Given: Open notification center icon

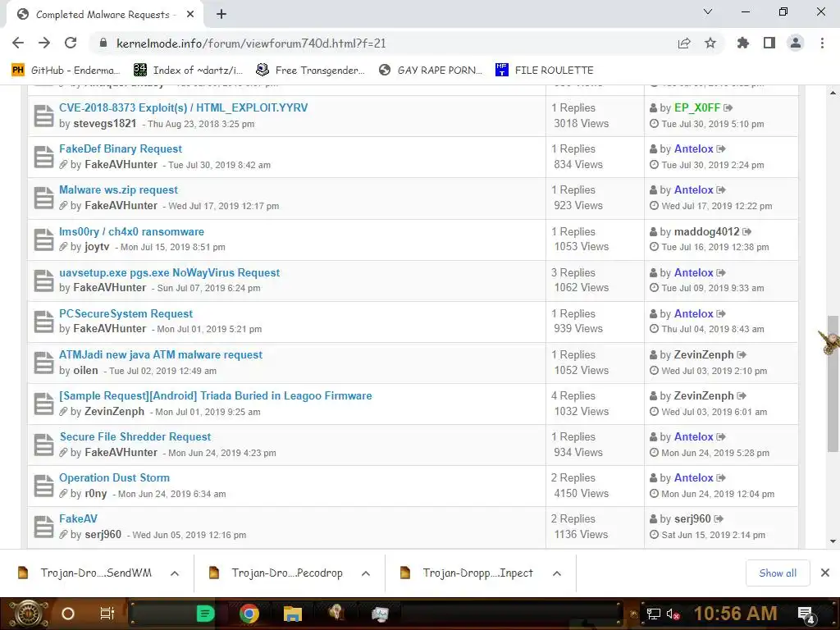Looking at the screenshot, I should pos(806,614).
